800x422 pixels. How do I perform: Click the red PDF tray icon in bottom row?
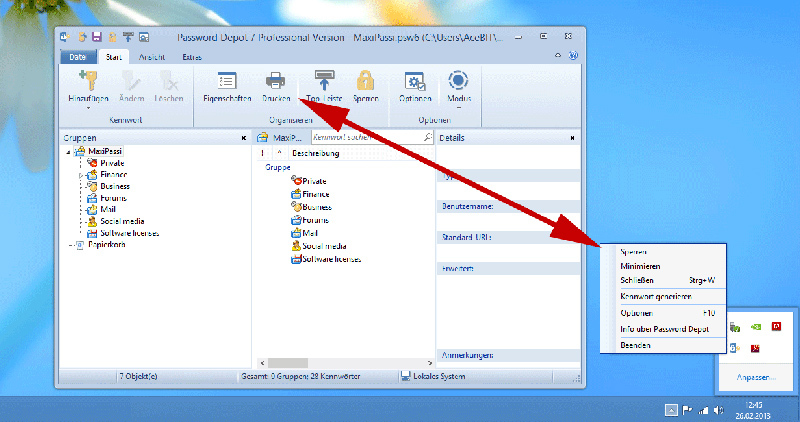coord(755,348)
